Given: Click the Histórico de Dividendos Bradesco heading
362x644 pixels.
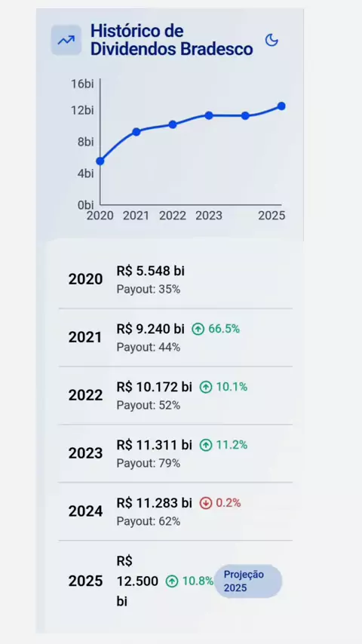Looking at the screenshot, I should click(171, 40).
